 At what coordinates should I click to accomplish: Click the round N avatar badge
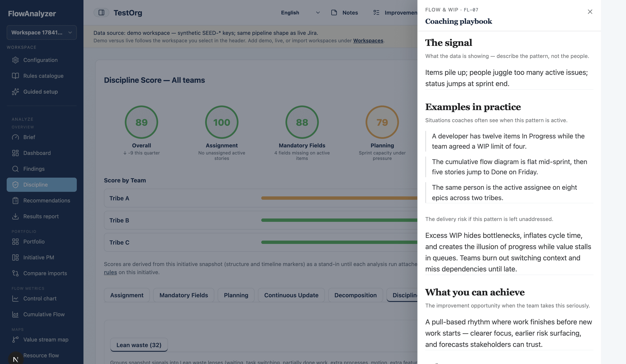pos(16,359)
